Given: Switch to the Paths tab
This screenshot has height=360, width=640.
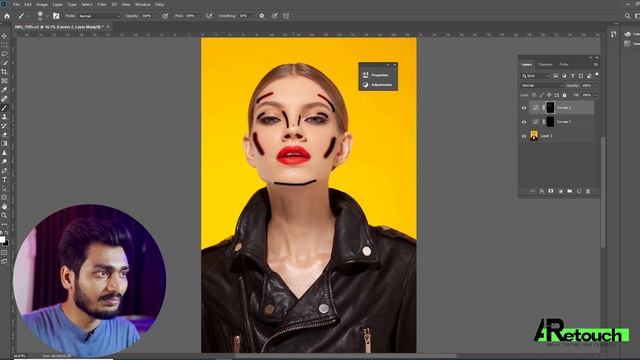Looking at the screenshot, I should pyautogui.click(x=564, y=64).
